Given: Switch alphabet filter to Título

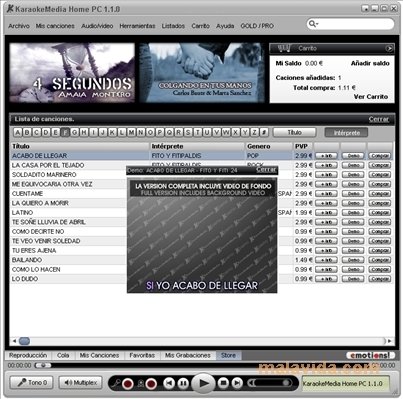Looking at the screenshot, I should click(x=294, y=132).
